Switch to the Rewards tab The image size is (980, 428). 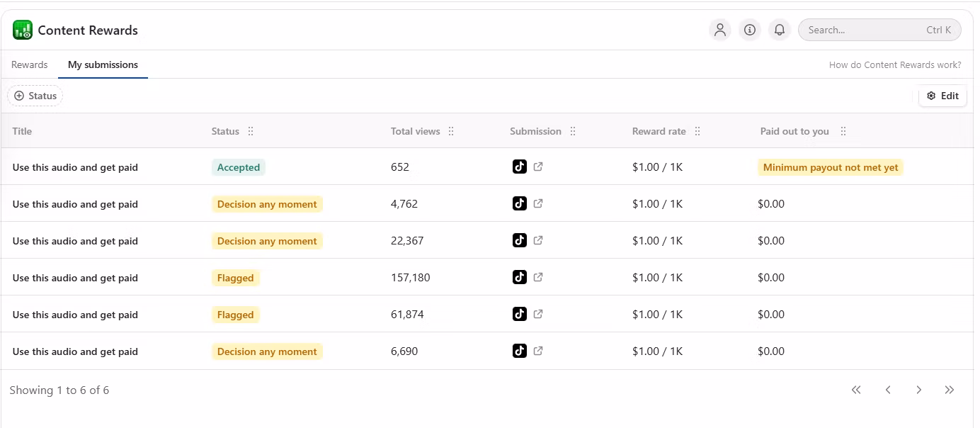coord(30,64)
